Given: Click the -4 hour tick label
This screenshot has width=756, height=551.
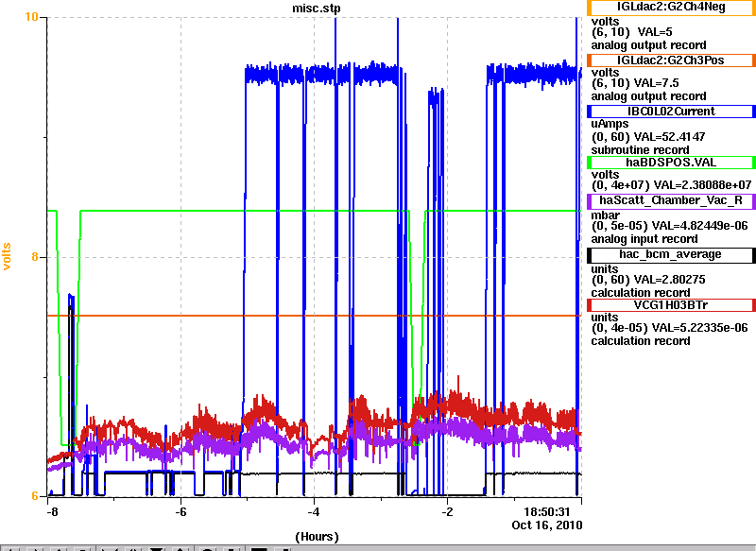Looking at the screenshot, I should pos(314,512).
